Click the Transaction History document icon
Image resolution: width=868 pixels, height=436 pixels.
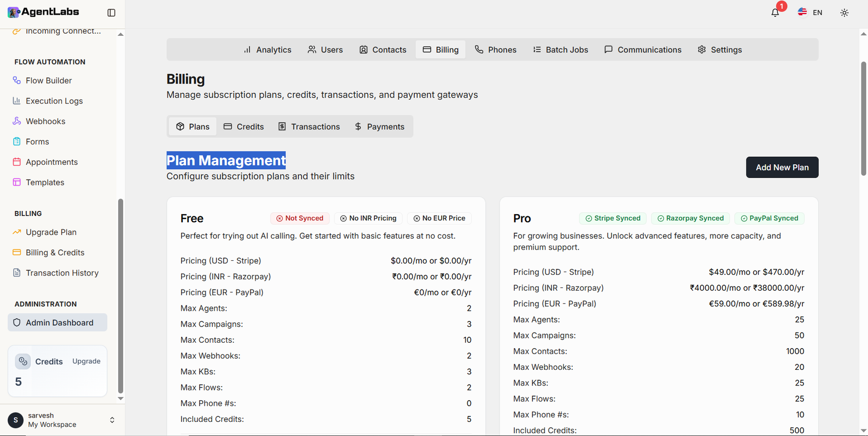[17, 273]
